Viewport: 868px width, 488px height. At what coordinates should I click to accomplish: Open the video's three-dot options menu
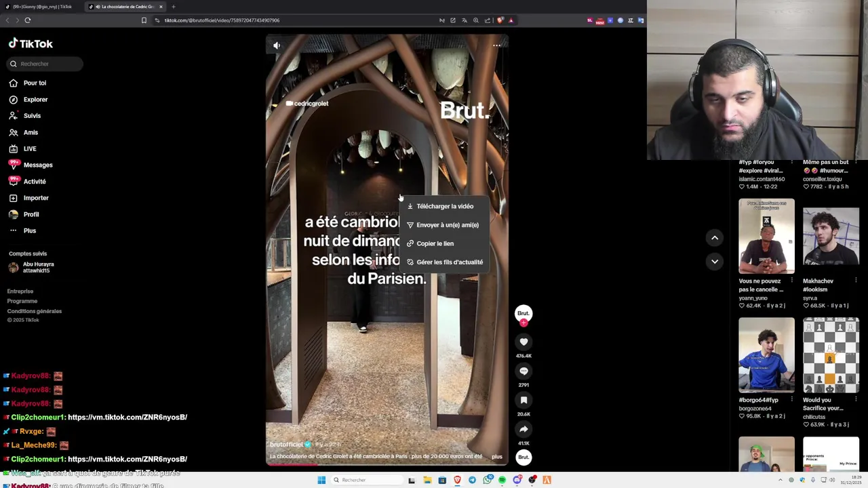[x=496, y=45]
